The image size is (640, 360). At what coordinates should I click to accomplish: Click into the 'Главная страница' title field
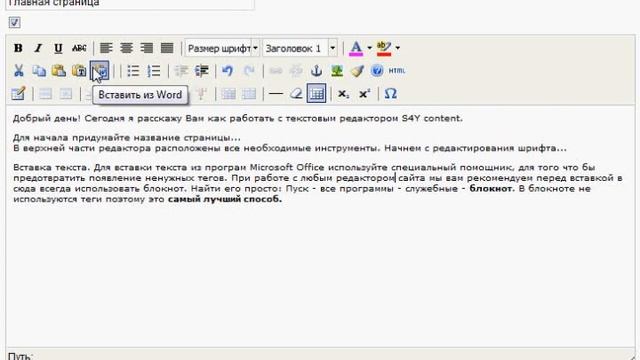[129, 4]
